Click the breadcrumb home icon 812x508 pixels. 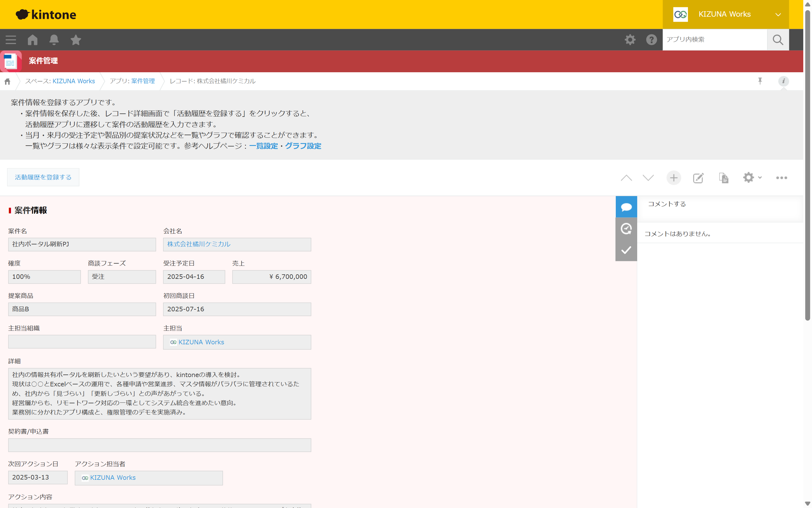click(7, 81)
